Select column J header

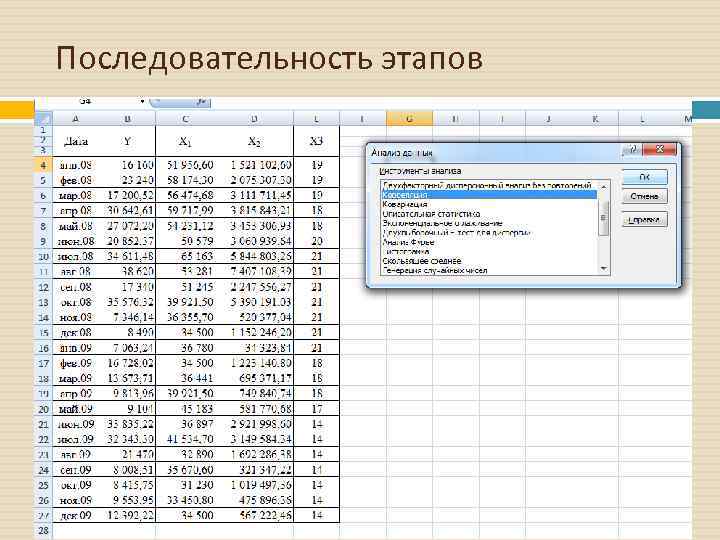(x=548, y=119)
